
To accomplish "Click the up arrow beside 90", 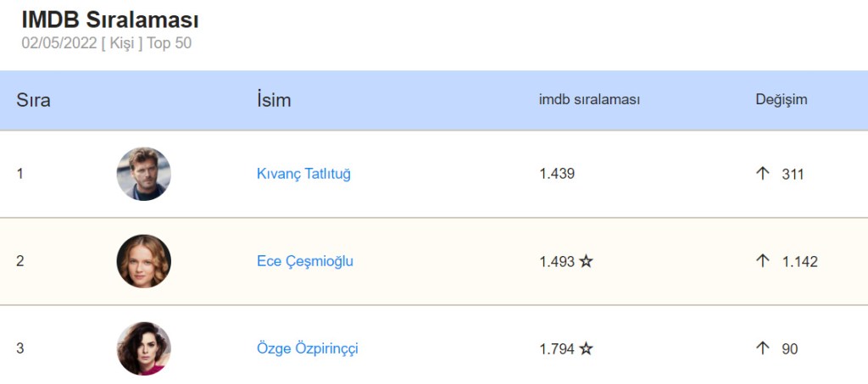I will tap(762, 348).
